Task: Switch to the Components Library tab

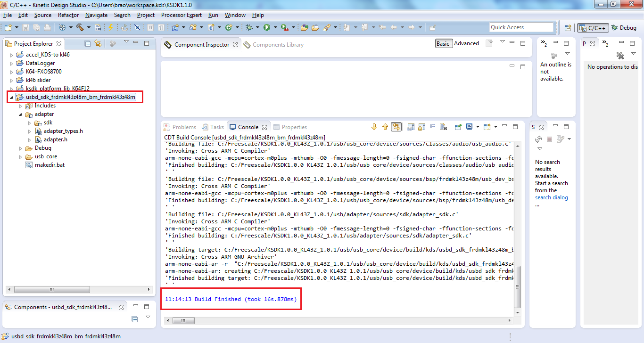Action: point(274,45)
